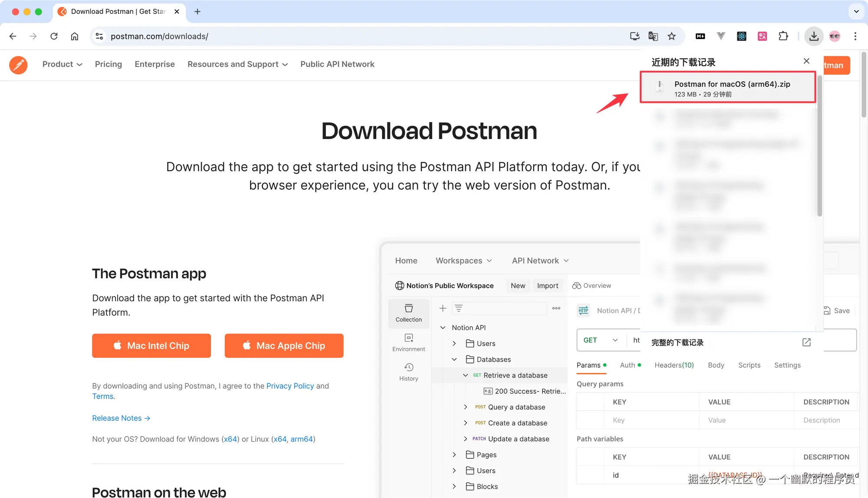Image resolution: width=868 pixels, height=498 pixels.
Task: Click the Overview icon tab
Action: click(x=592, y=286)
